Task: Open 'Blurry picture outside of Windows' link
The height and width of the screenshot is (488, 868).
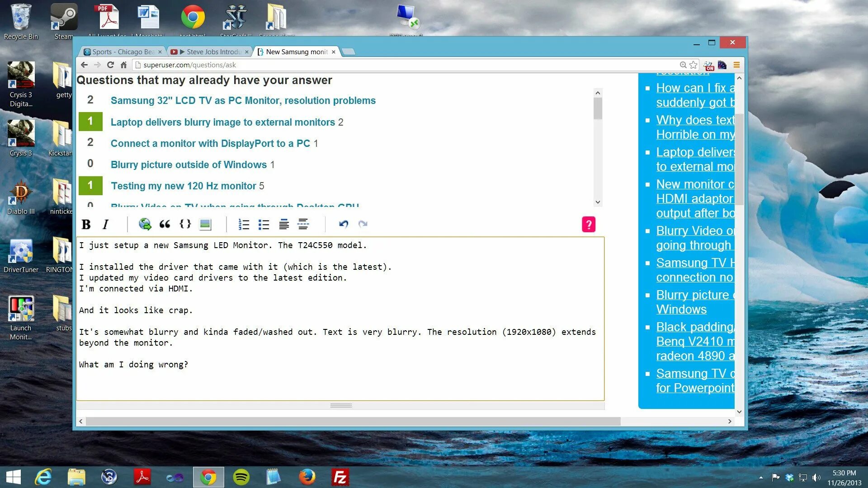Action: [x=189, y=164]
